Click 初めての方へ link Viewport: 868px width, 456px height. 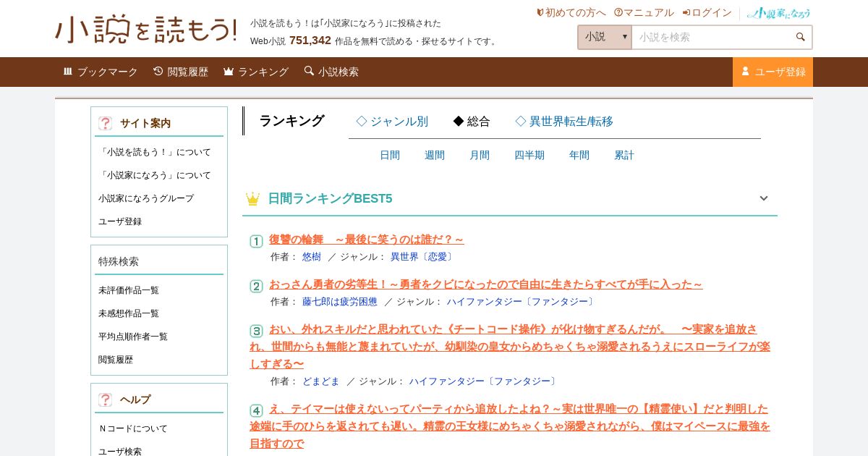(x=571, y=12)
